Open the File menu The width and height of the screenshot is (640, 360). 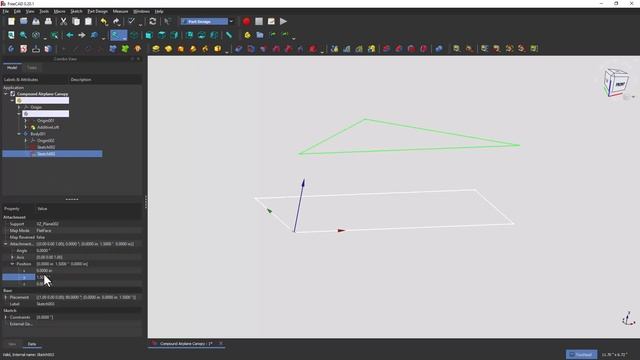click(x=5, y=11)
